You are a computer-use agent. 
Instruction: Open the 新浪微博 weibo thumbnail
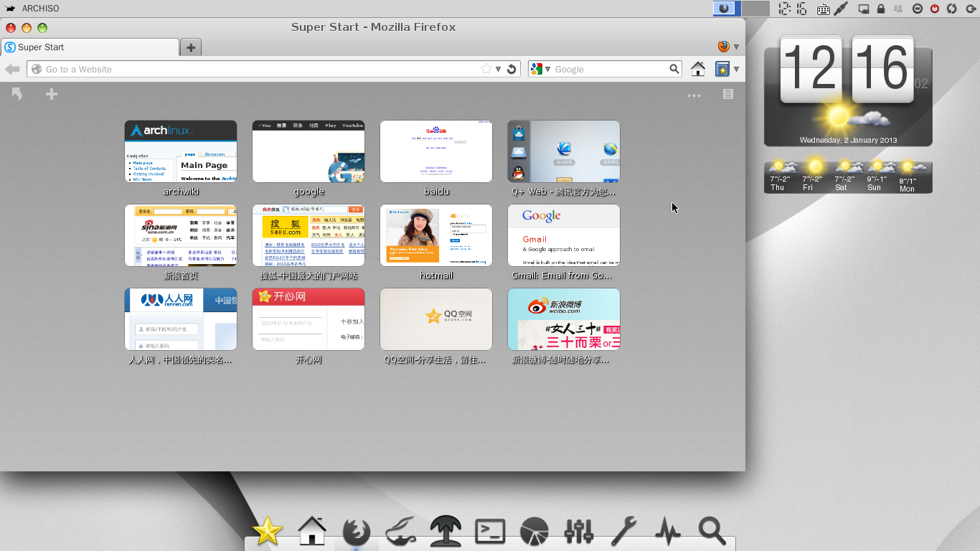564,319
